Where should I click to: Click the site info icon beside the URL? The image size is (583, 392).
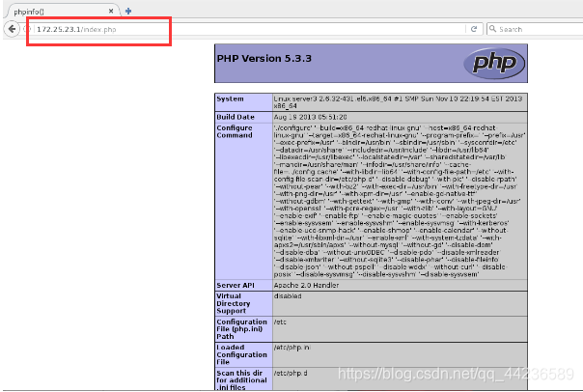point(27,29)
